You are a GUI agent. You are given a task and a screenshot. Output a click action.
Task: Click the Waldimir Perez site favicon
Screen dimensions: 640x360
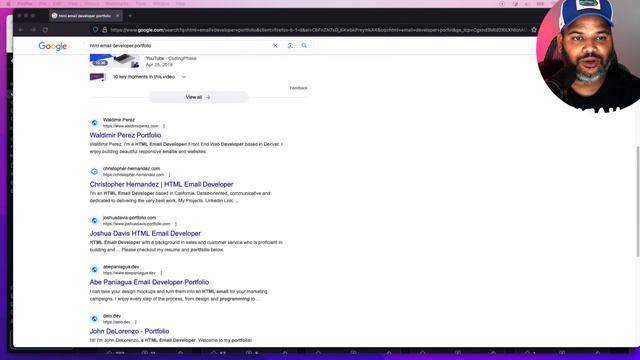click(x=94, y=122)
